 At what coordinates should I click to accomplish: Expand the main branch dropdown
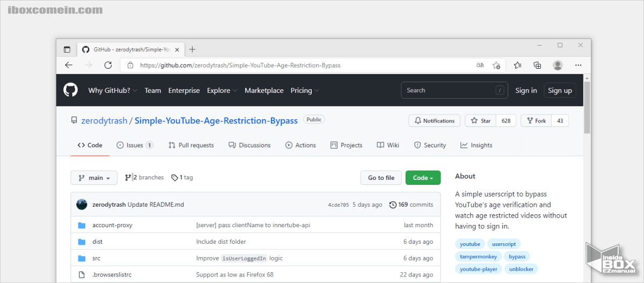pyautogui.click(x=94, y=178)
